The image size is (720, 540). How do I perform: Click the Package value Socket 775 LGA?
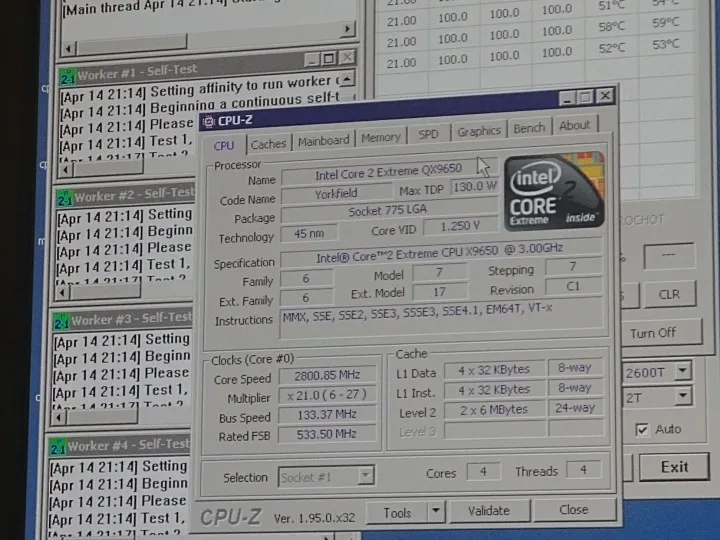(388, 211)
